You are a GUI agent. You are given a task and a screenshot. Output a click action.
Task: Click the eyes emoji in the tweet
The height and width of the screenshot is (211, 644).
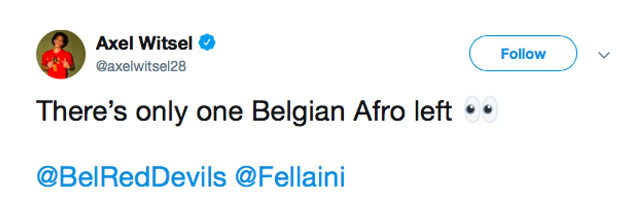[480, 110]
